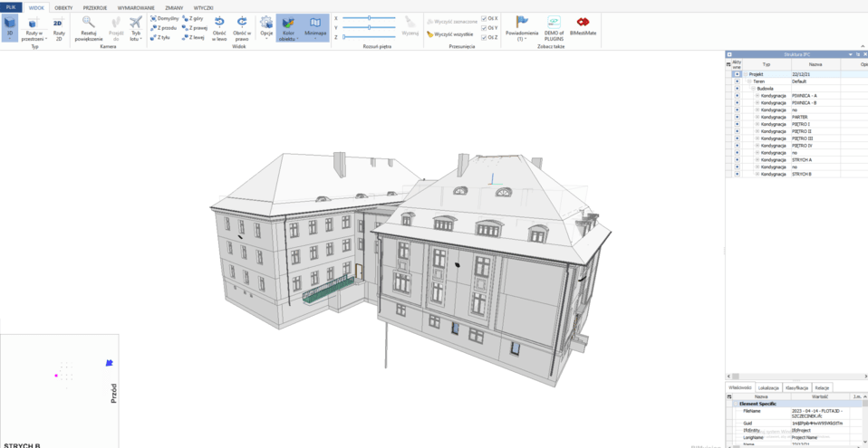Image resolution: width=868 pixels, height=448 pixels.
Task: Toggle the Oś Z checkbox
Action: point(485,37)
